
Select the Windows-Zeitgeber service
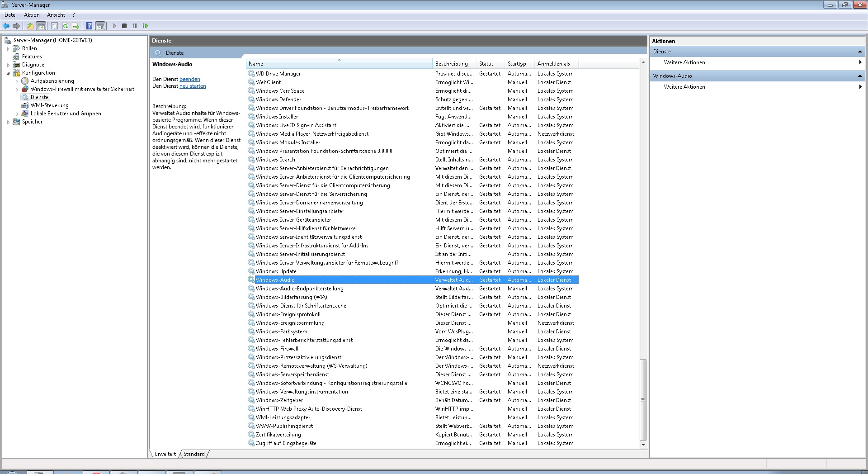pyautogui.click(x=412, y=400)
